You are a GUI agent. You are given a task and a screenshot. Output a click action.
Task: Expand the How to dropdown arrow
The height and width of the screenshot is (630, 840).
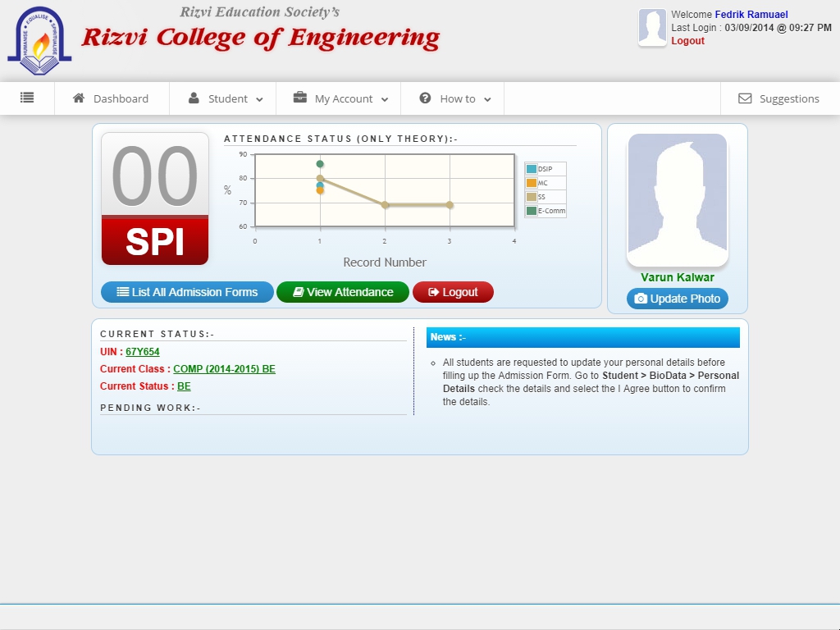487,99
